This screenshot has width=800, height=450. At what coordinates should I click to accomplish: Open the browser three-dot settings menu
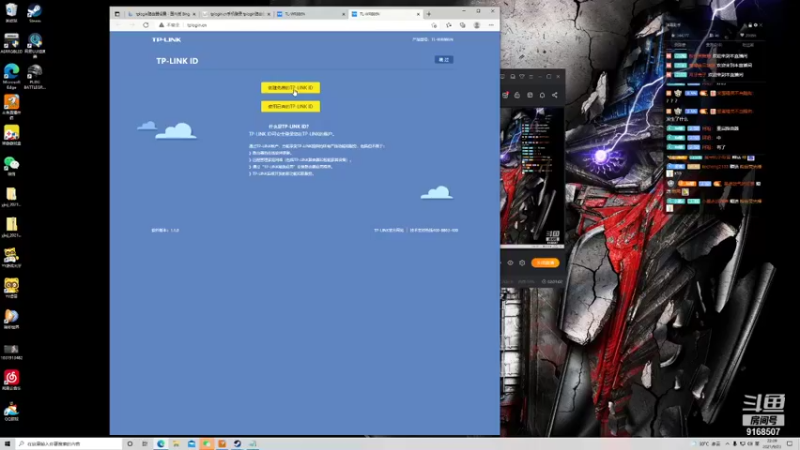(491, 25)
